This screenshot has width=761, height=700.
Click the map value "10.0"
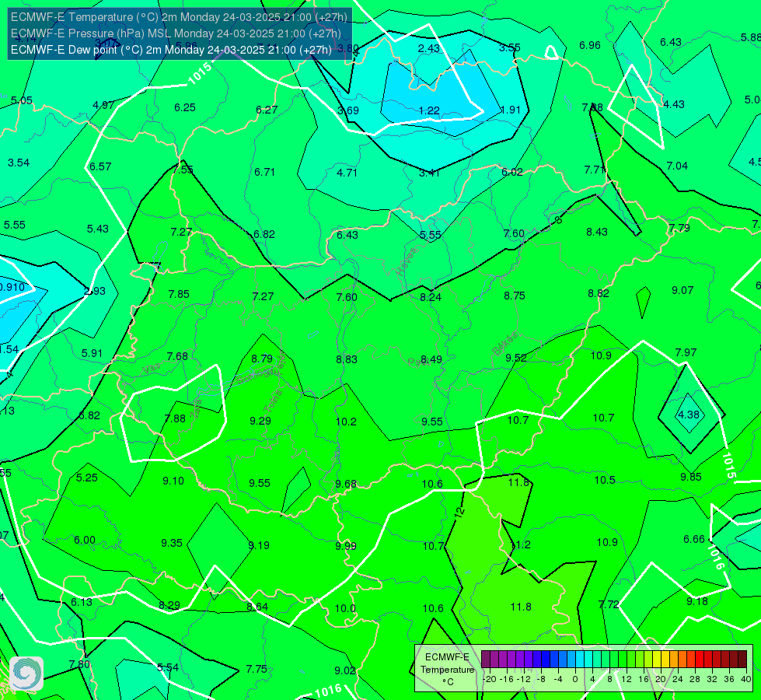(345, 609)
